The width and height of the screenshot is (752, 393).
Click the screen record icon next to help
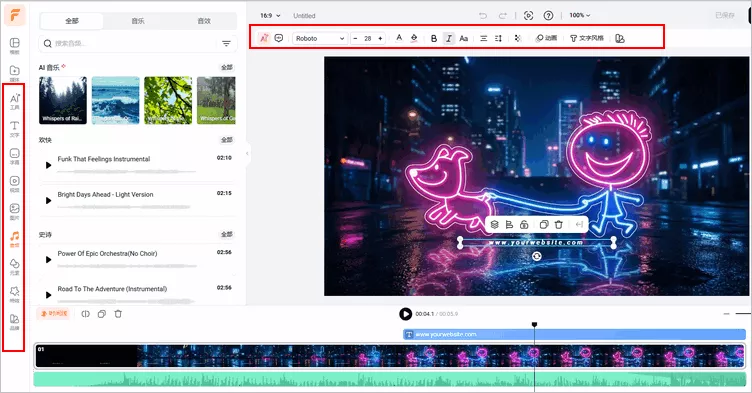click(x=529, y=16)
